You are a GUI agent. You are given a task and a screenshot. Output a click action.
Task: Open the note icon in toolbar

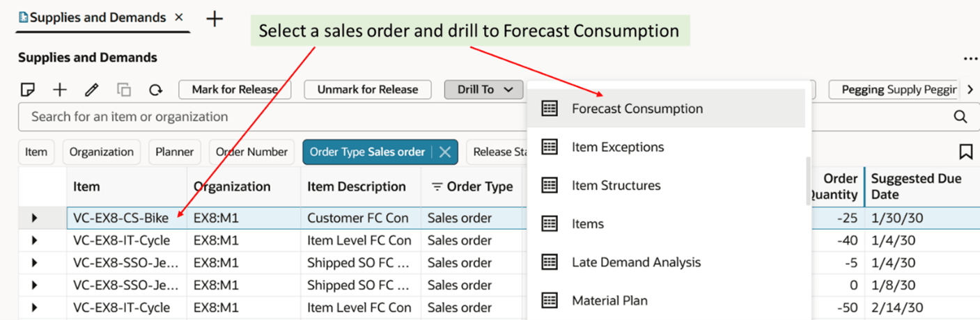coord(28,90)
